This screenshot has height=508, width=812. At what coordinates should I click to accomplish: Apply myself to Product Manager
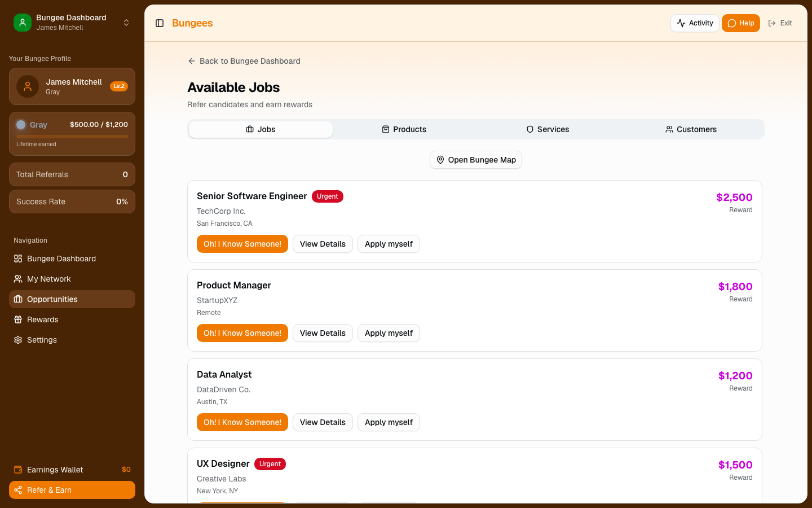[x=389, y=333]
